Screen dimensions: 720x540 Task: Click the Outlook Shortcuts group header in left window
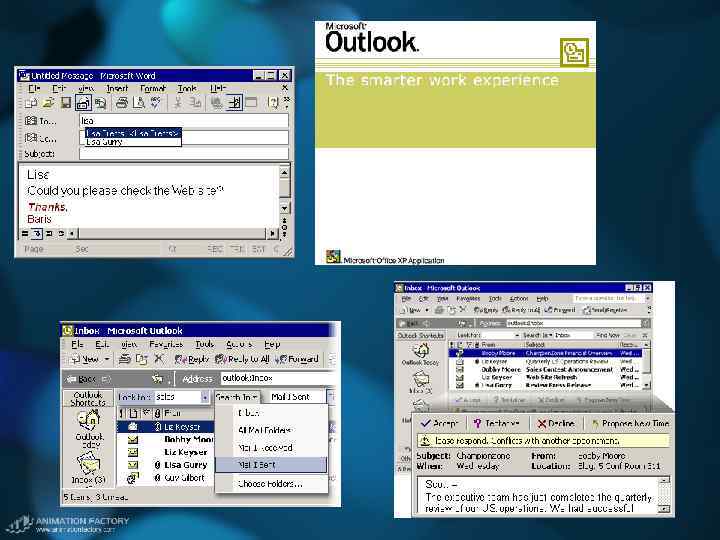(88, 398)
